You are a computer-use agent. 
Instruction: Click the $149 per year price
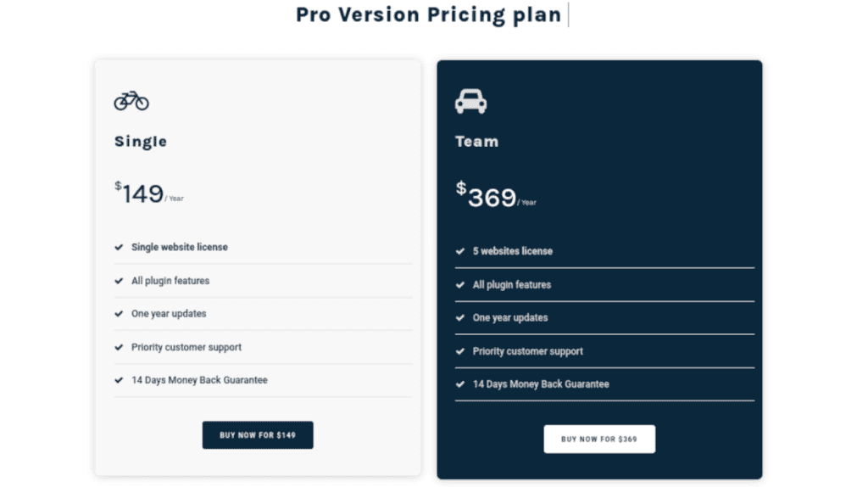(144, 193)
